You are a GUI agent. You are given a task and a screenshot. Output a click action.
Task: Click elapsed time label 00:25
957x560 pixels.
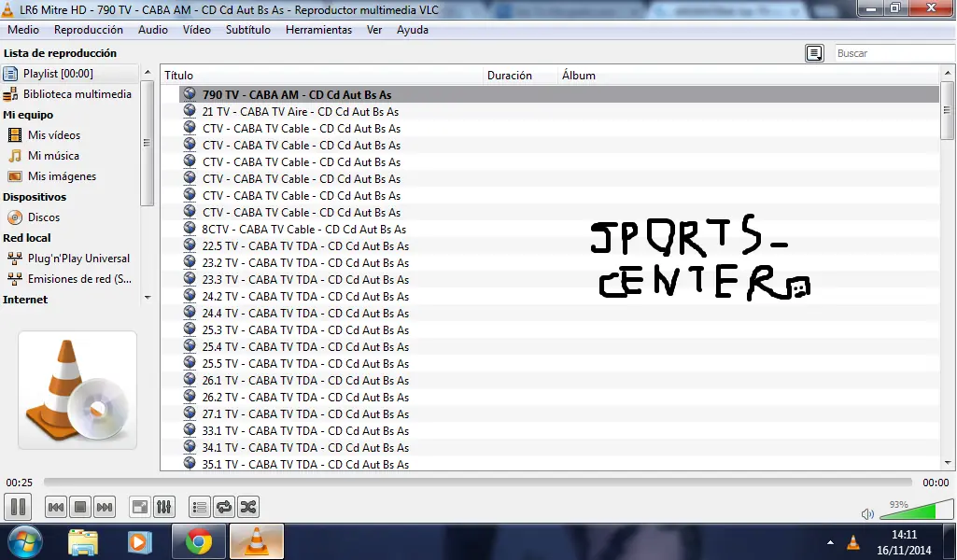(19, 483)
